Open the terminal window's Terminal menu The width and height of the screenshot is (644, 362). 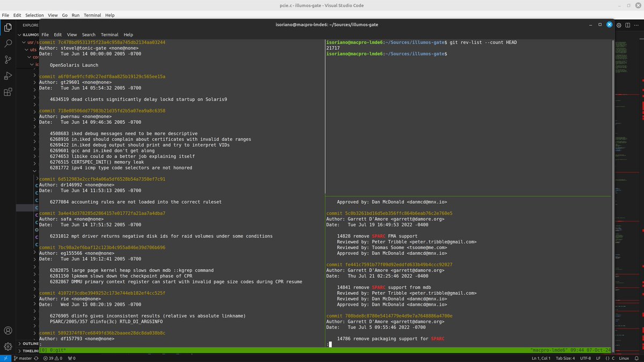(109, 34)
